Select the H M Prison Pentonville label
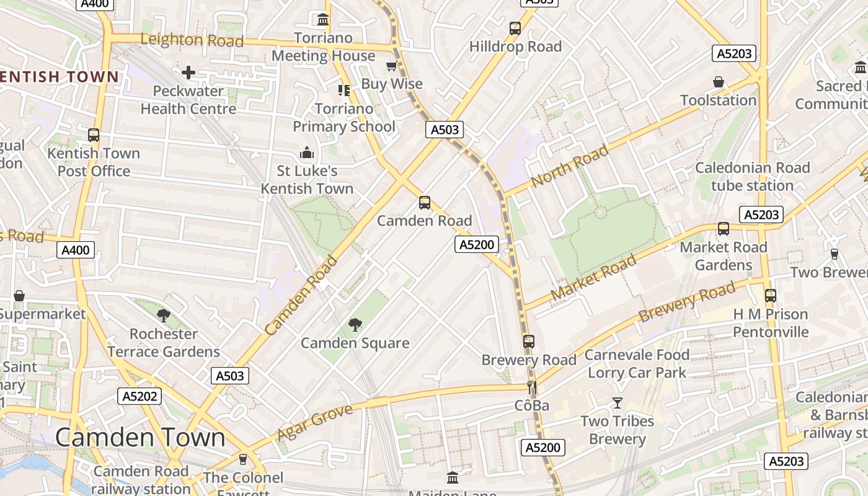 (x=771, y=323)
